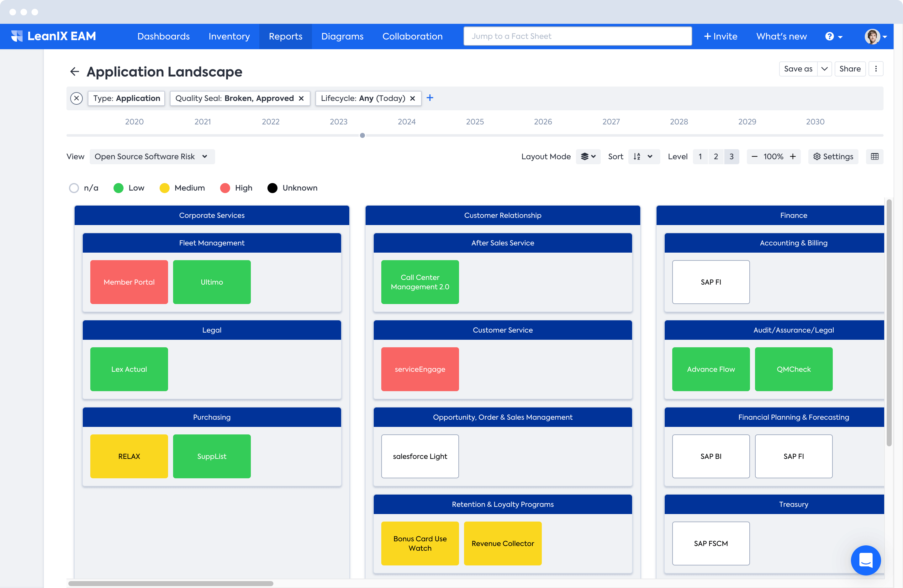This screenshot has width=903, height=588.
Task: Open the chat support bubble
Action: pos(865,560)
